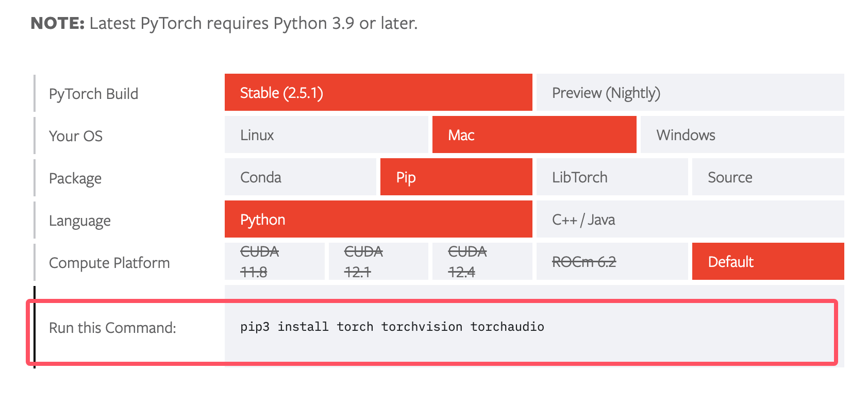The height and width of the screenshot is (404, 868).
Task: Click the 'PyTorch Build' row label
Action: point(93,94)
